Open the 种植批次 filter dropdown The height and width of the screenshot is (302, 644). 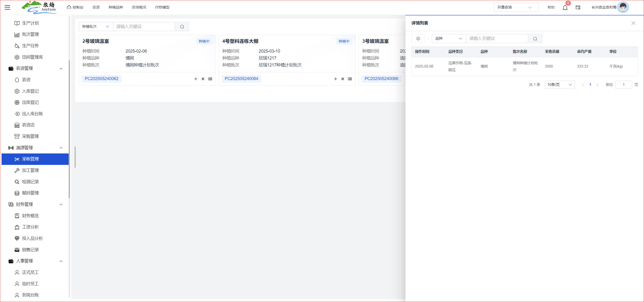pyautogui.click(x=96, y=26)
